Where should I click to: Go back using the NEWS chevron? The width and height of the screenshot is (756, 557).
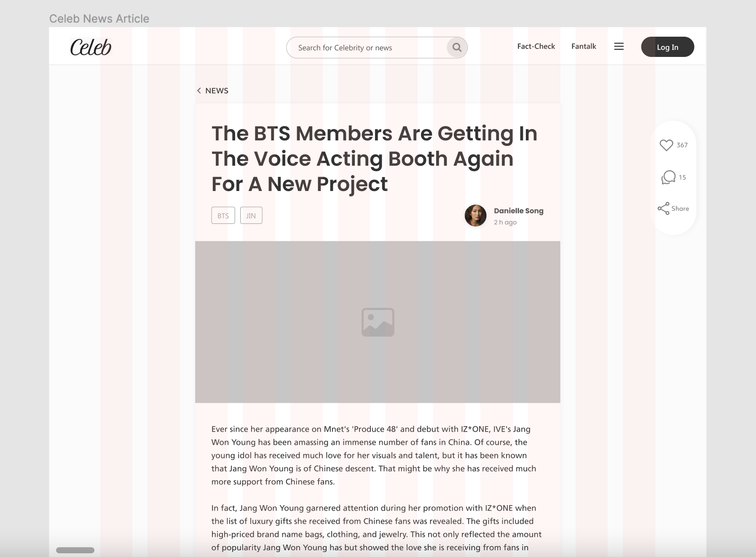(x=199, y=91)
